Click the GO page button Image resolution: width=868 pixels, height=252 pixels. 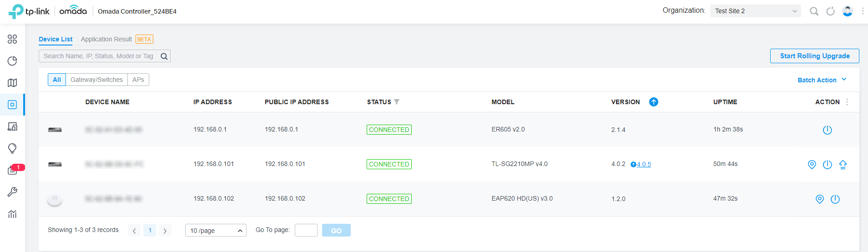click(x=336, y=230)
